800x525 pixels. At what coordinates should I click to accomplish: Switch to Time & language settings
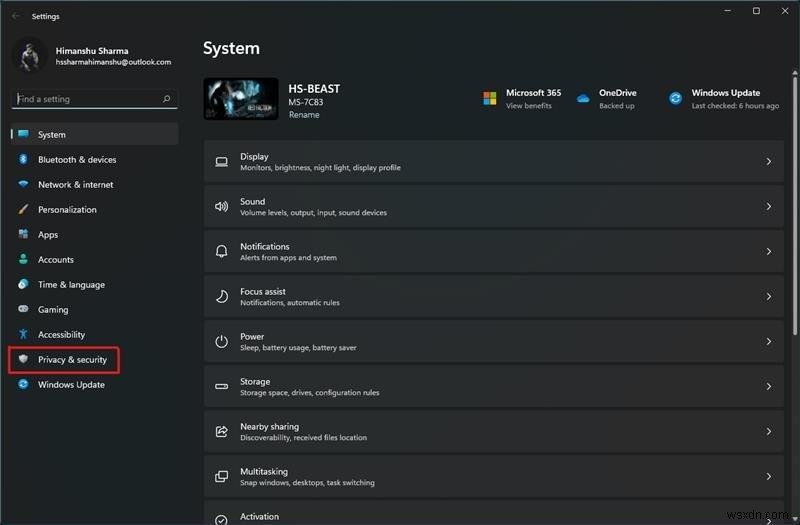(71, 285)
